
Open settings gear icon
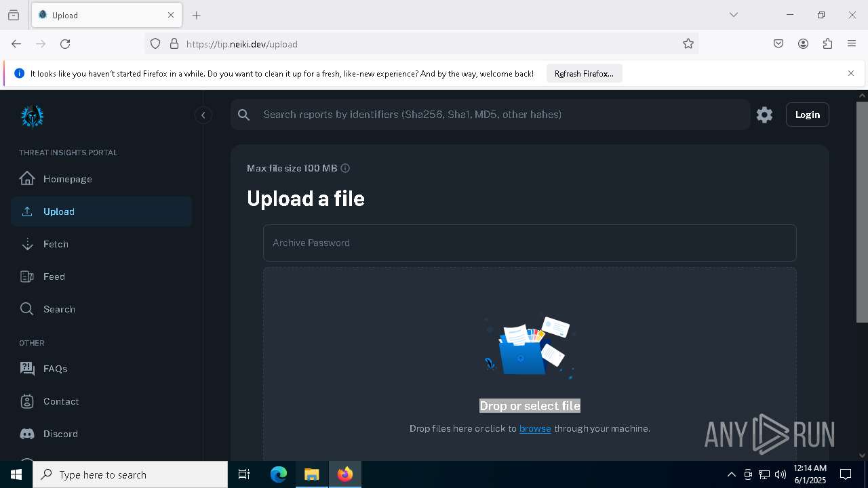(x=764, y=115)
